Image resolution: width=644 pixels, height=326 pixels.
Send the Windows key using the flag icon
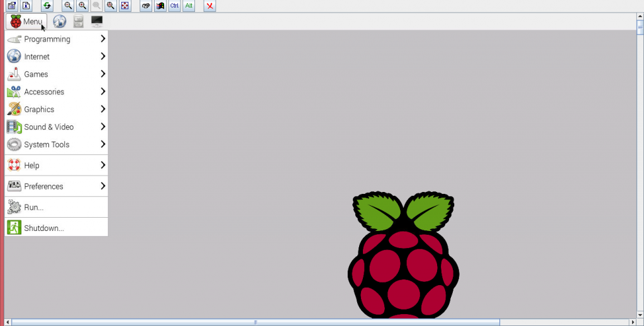click(160, 6)
